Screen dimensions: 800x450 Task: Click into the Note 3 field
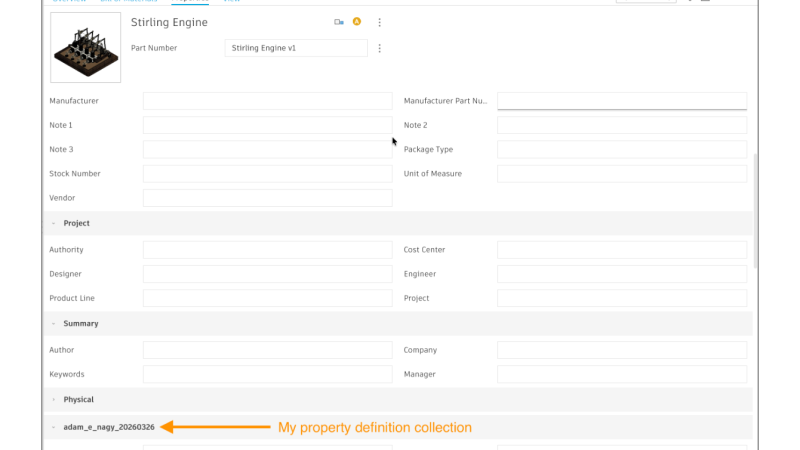click(267, 149)
